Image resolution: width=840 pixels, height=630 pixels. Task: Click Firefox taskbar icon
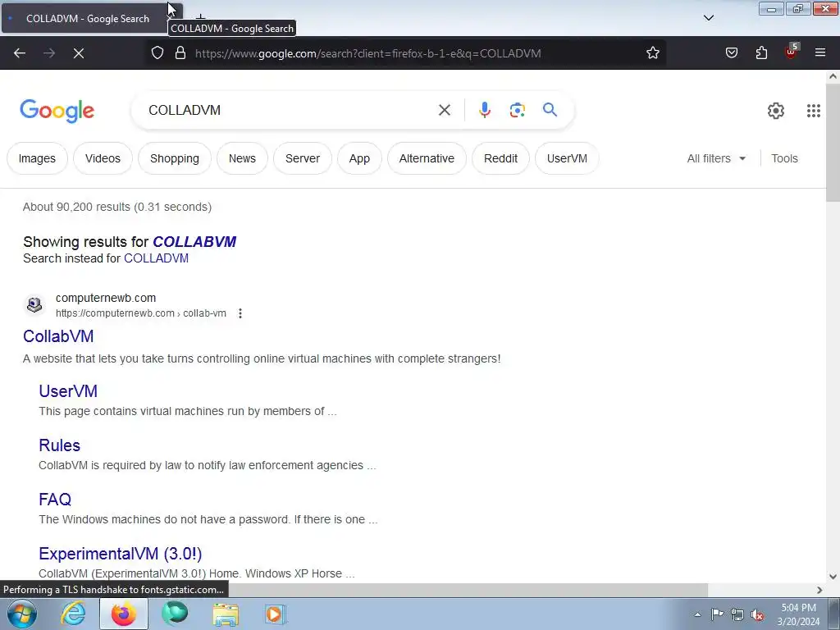click(x=124, y=614)
